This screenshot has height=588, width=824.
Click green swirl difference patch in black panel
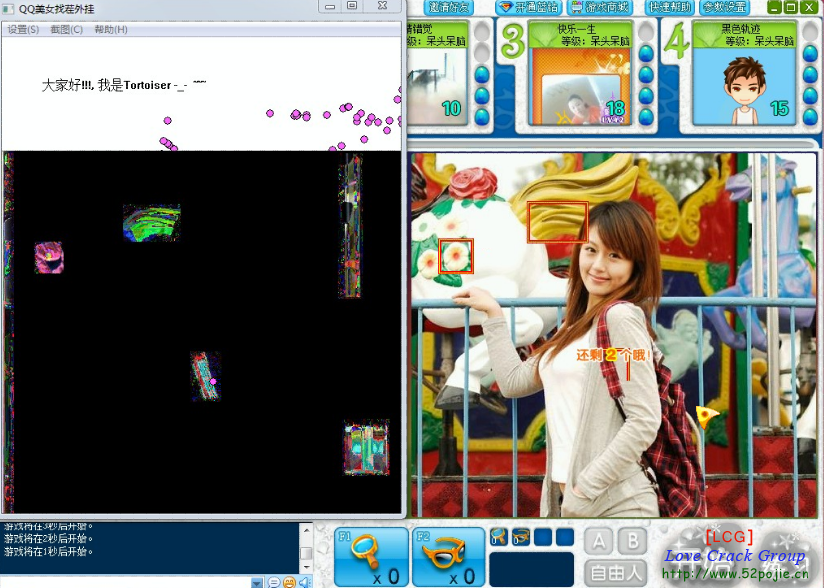pyautogui.click(x=152, y=223)
